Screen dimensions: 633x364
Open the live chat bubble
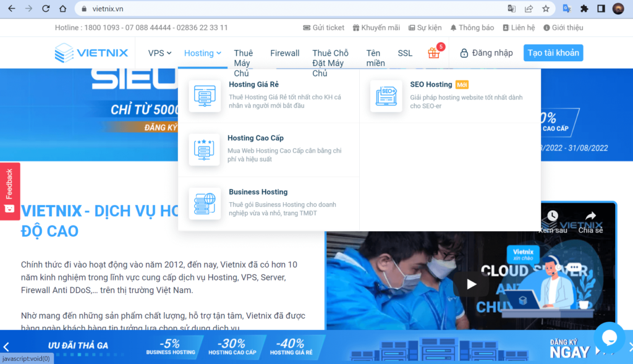click(x=610, y=338)
